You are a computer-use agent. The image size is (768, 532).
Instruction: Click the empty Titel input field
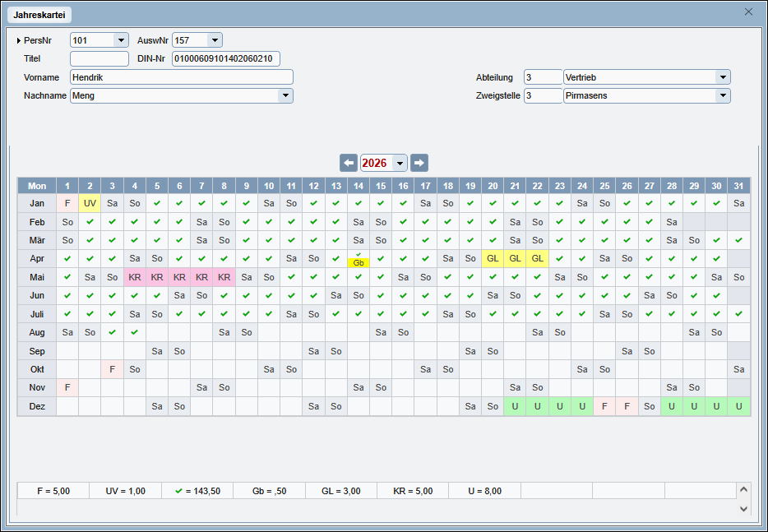coord(99,58)
